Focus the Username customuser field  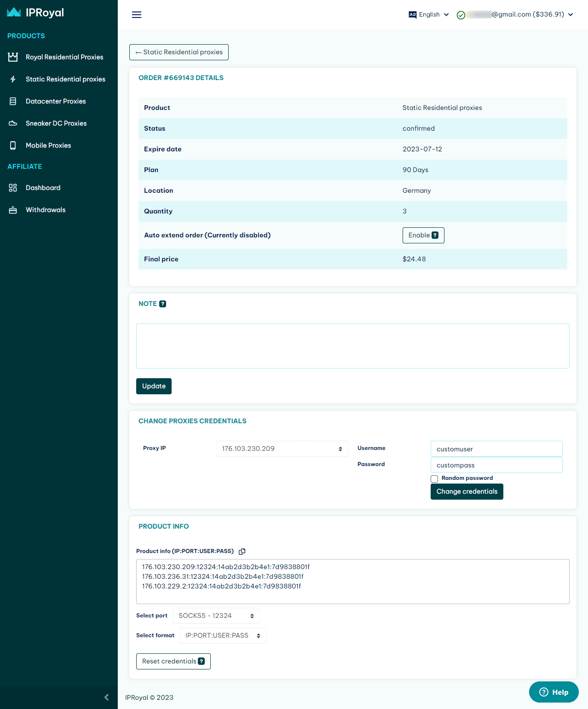tap(496, 449)
